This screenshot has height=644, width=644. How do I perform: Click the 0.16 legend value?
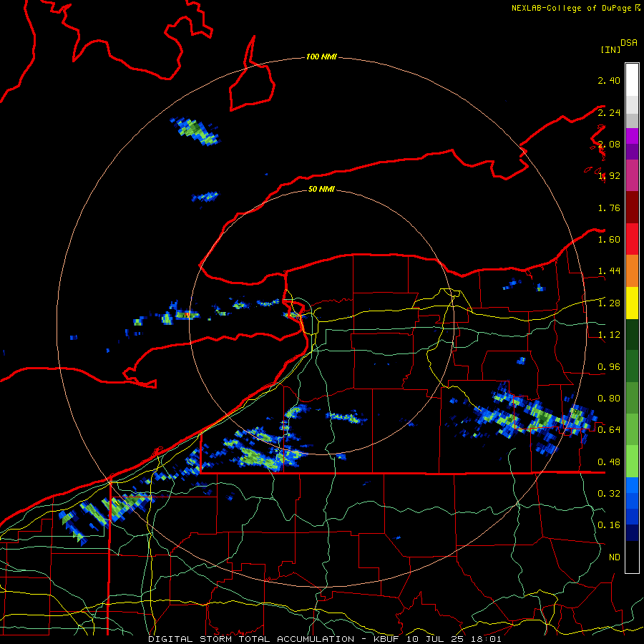[x=609, y=525]
